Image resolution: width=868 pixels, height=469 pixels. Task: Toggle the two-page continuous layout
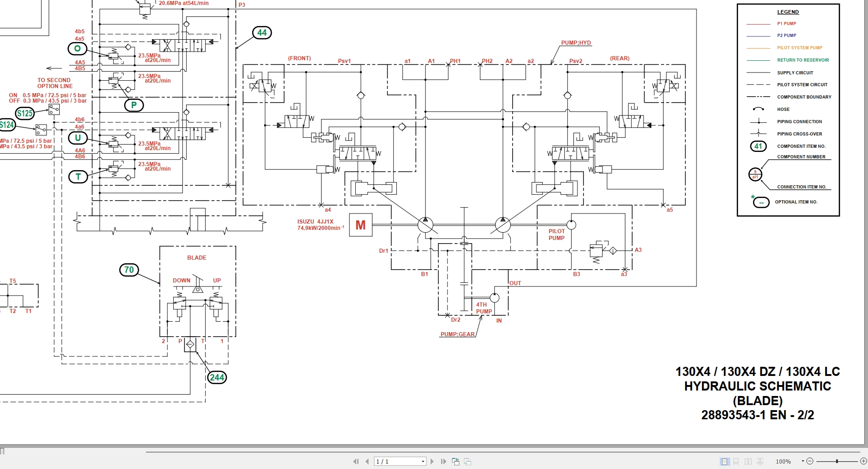click(760, 462)
